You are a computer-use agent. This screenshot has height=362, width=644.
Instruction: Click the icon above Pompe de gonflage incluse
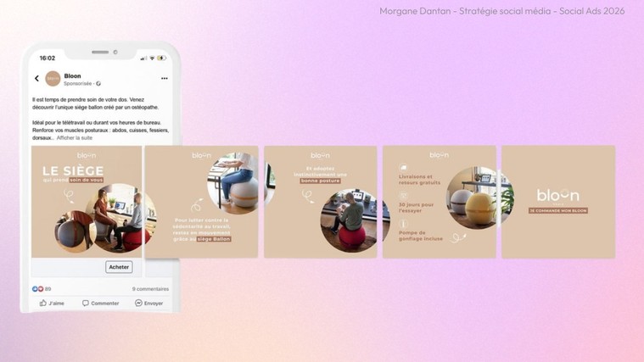[x=403, y=224]
